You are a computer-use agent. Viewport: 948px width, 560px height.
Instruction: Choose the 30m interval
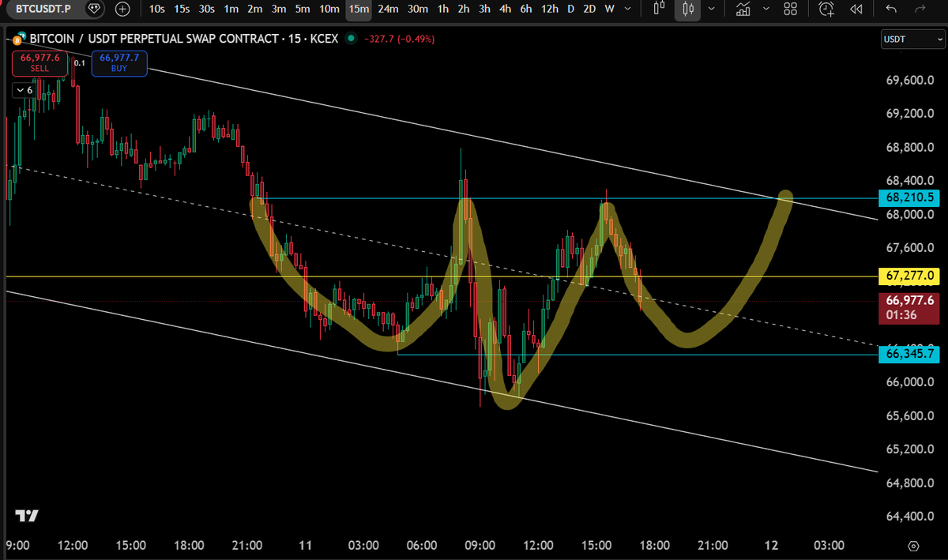click(x=418, y=9)
